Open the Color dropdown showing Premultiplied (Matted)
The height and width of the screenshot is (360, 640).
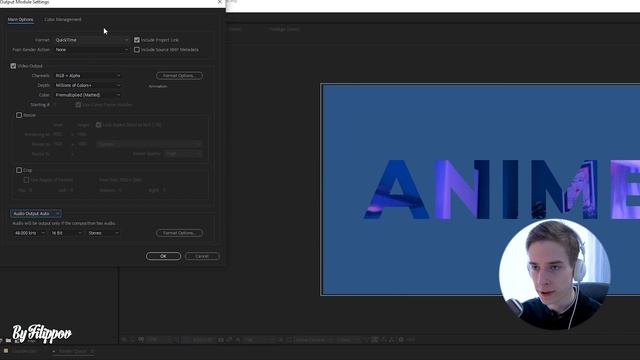(x=88, y=95)
